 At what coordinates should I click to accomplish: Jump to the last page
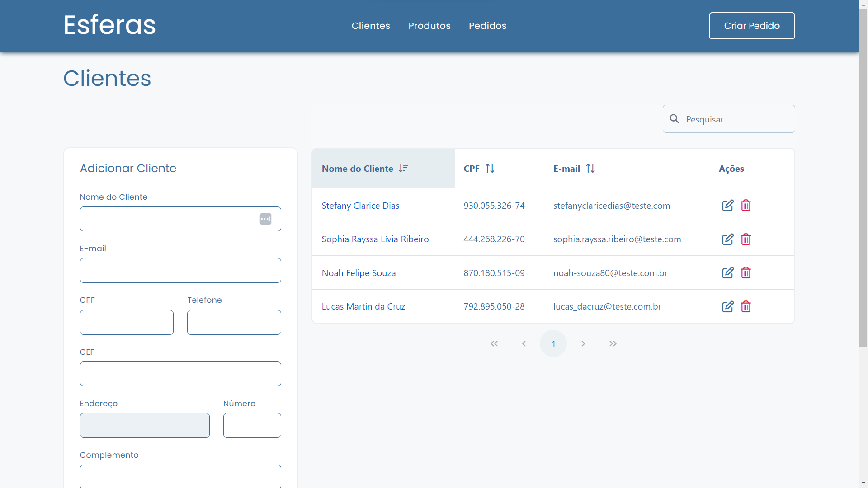[x=613, y=343]
